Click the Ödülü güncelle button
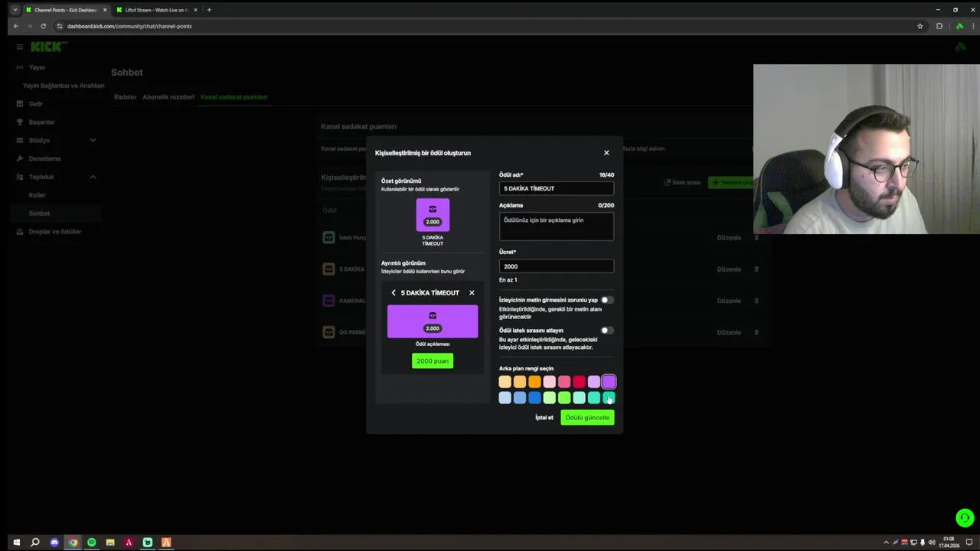The image size is (980, 551). click(587, 418)
